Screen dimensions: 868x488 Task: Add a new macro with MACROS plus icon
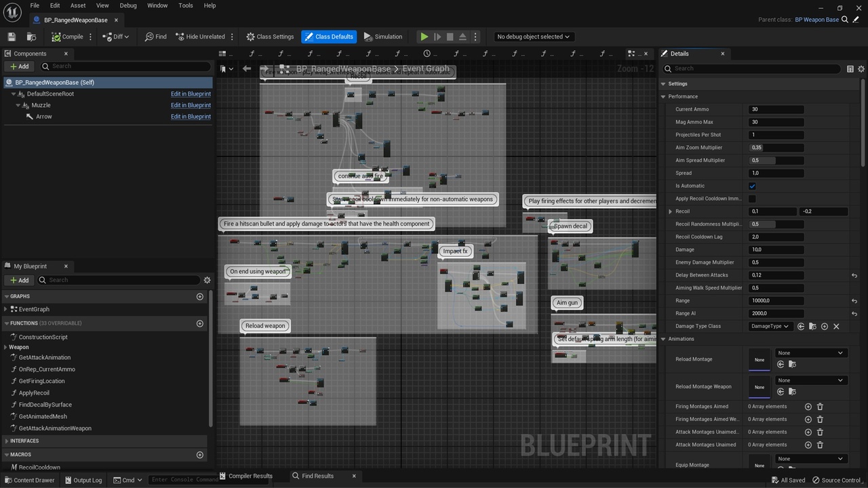(x=199, y=455)
